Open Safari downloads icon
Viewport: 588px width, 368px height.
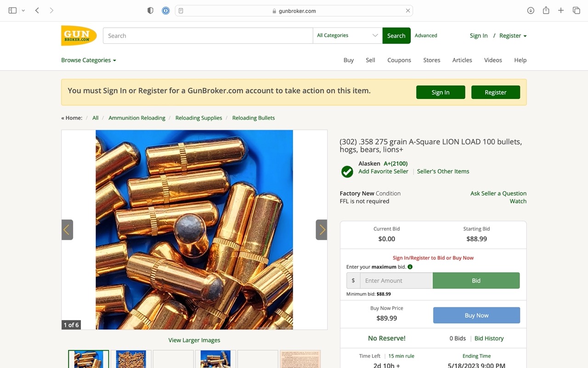(531, 11)
